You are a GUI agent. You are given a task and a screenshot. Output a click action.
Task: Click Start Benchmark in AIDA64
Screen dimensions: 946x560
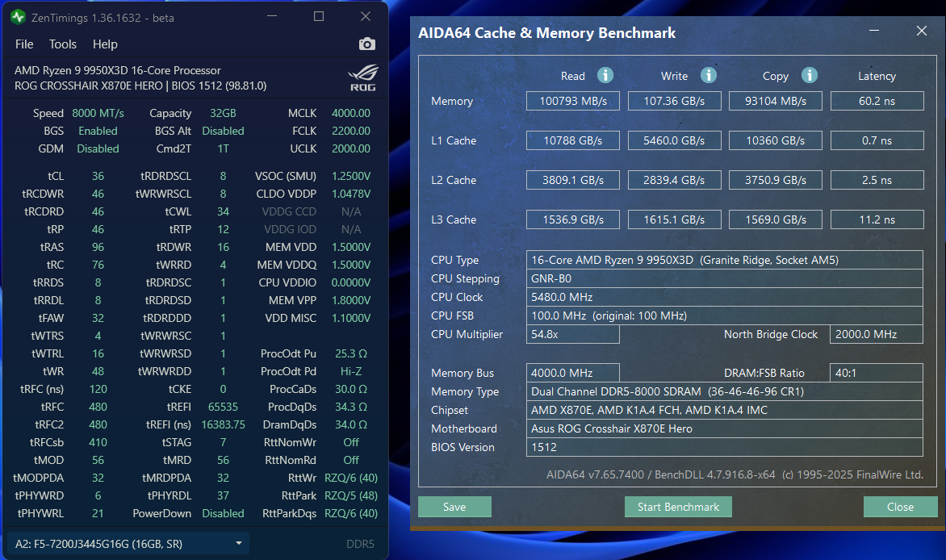pos(678,507)
